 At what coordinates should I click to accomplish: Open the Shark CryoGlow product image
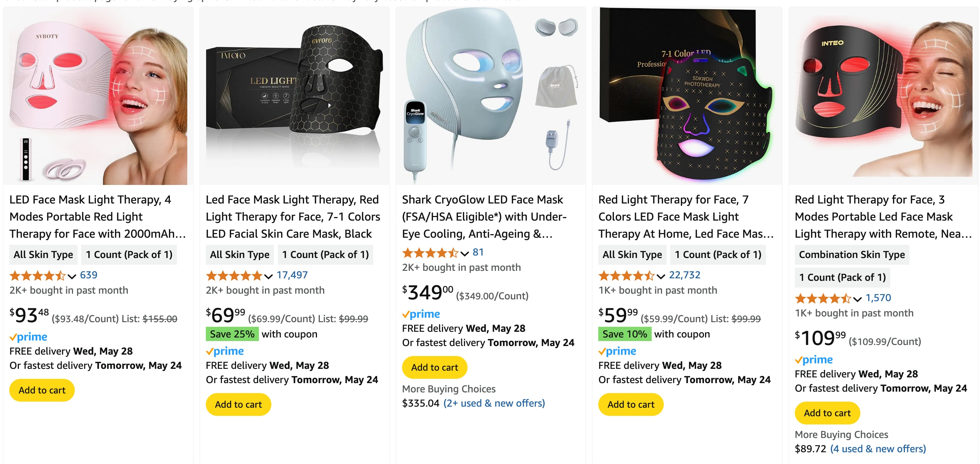pos(490,95)
